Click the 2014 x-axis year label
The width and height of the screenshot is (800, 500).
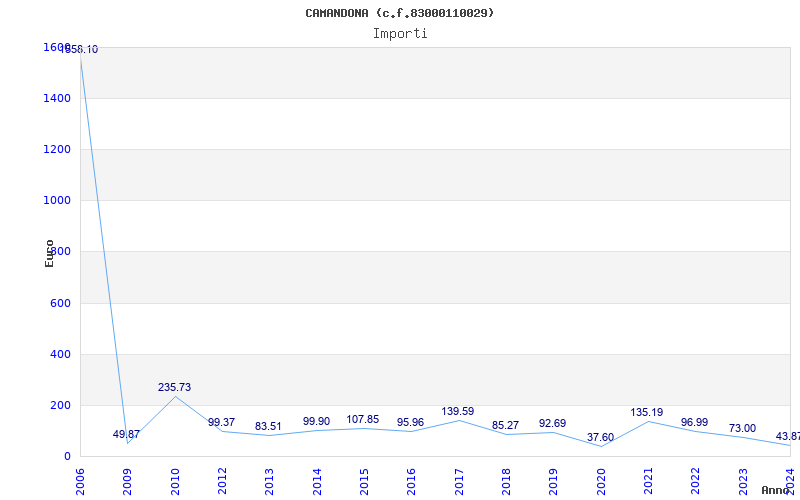(317, 482)
